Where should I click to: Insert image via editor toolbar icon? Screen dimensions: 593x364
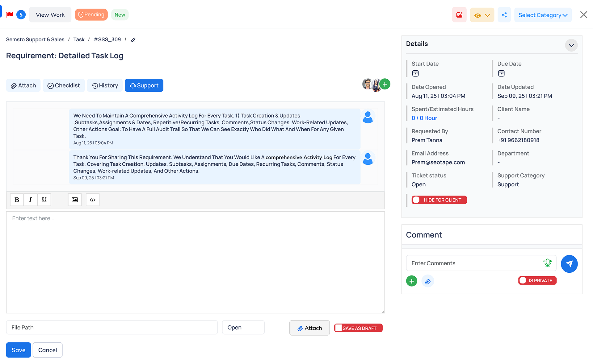pos(75,200)
